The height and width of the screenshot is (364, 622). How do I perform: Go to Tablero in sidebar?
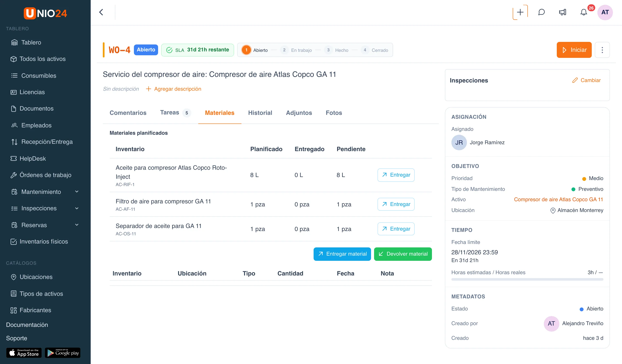[31, 42]
